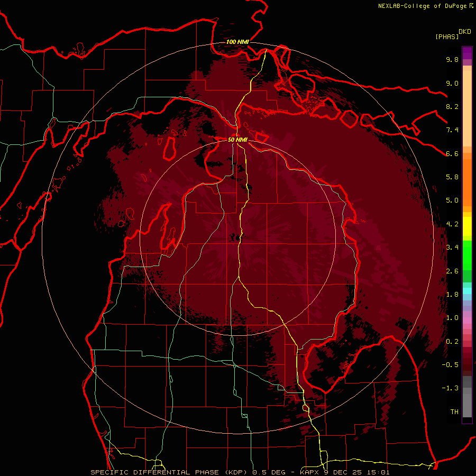Screen dimensions: 476x476
Task: Click the -0.5 scale value
Action: point(450,365)
